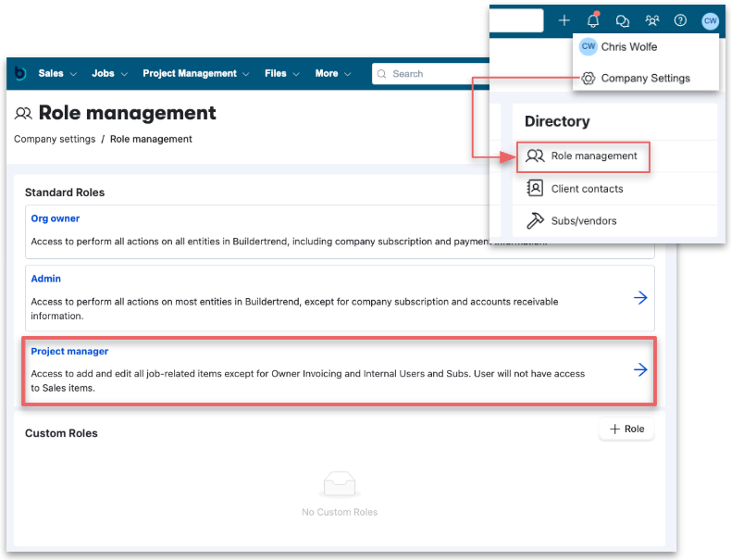Click the Standard Roles heading
This screenshot has height=560, width=731.
tap(65, 193)
